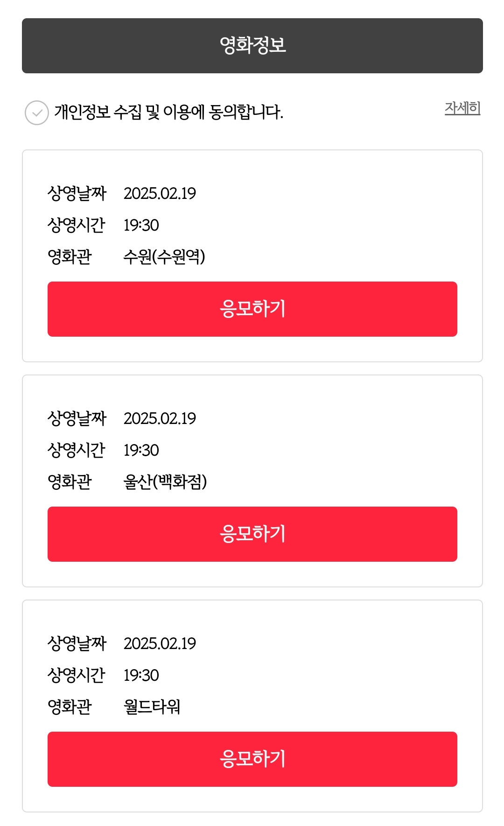
Task: Select the 수원(수원역) theater name
Action: point(164,257)
